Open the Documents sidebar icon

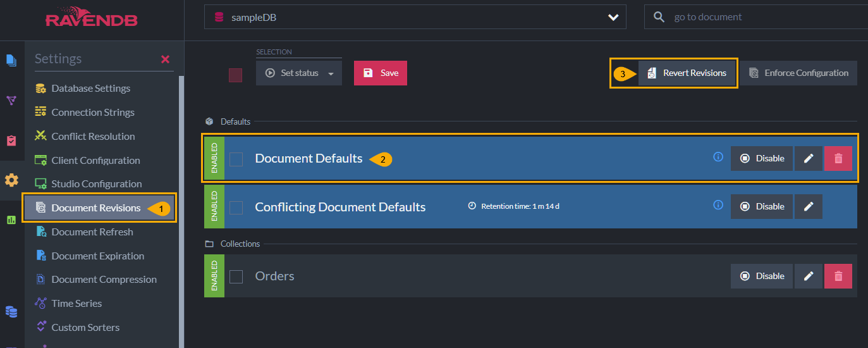11,61
